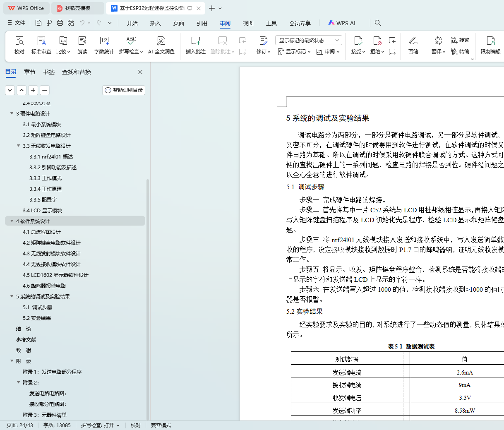
Task: Open the new tab dropdown arrow
Action: coord(220,8)
